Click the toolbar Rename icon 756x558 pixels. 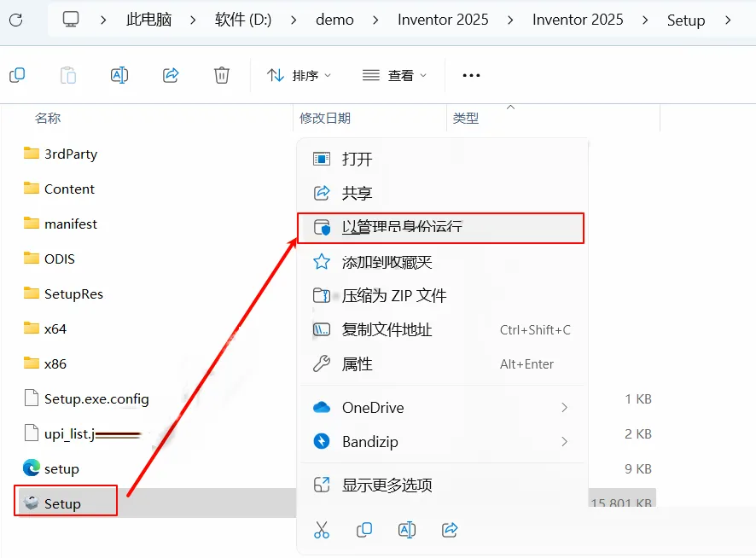point(119,75)
